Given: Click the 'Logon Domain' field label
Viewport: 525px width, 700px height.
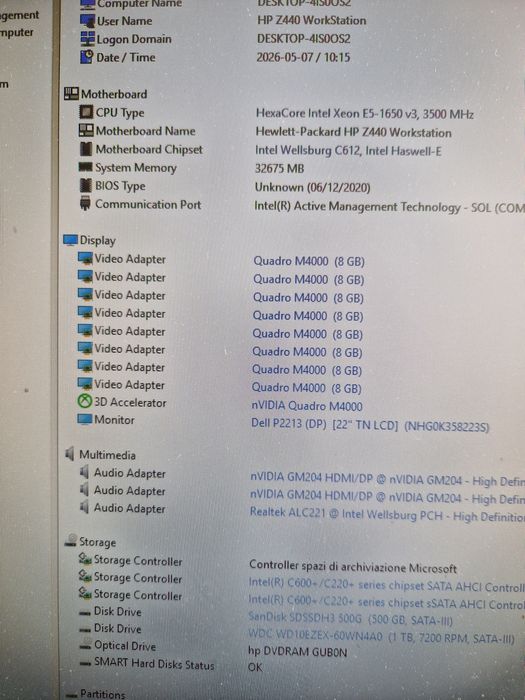Looking at the screenshot, I should pos(134,39).
